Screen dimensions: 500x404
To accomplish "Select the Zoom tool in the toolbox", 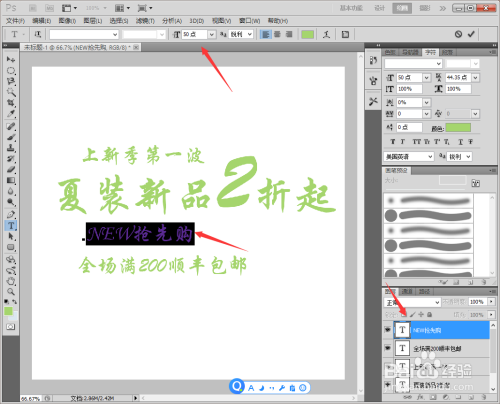I will point(11,292).
